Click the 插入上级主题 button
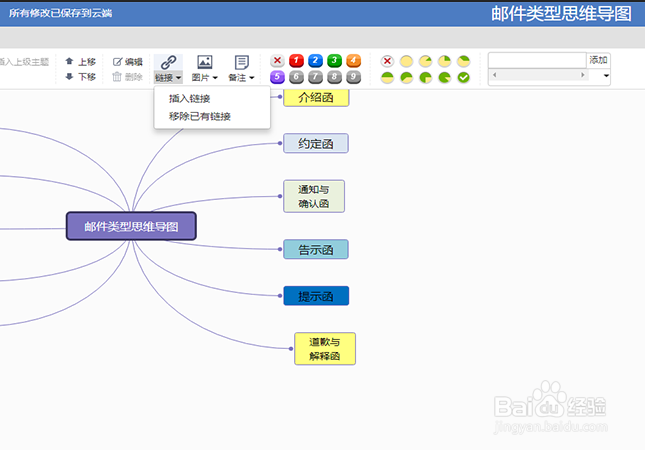Image resolution: width=645 pixels, height=450 pixels. 24,62
